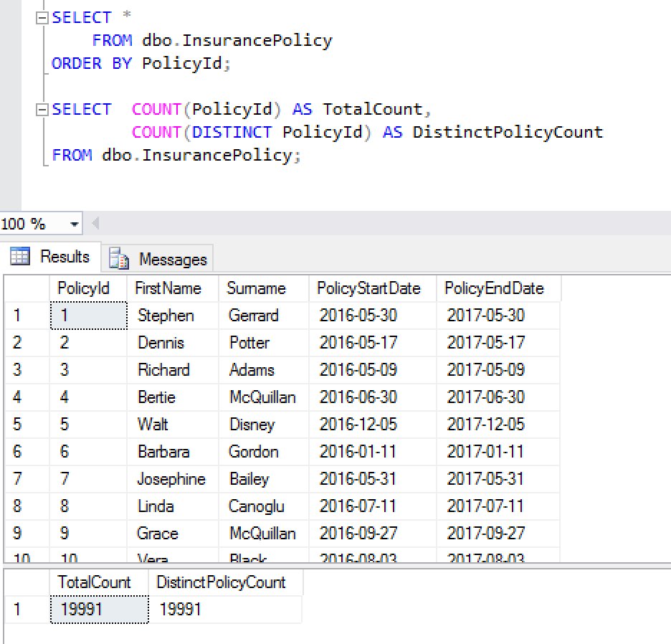Click start date 2016-05-09
The height and width of the screenshot is (644, 671).
click(x=372, y=370)
